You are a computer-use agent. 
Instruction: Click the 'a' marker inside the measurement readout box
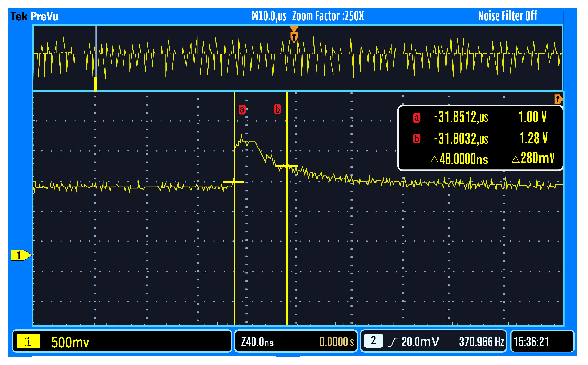[417, 118]
